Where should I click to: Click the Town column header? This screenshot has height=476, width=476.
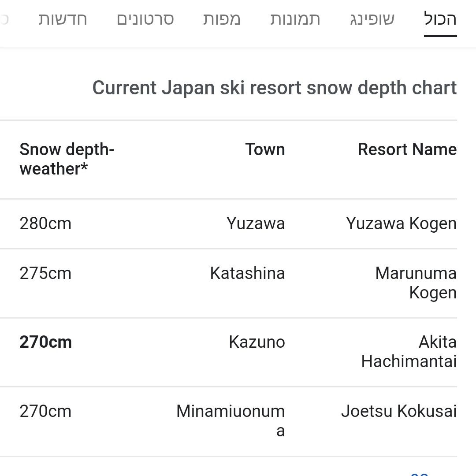[x=265, y=149]
